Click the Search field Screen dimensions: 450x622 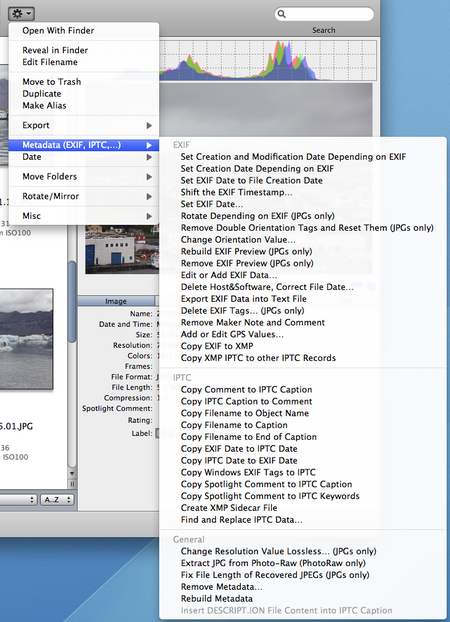pyautogui.click(x=324, y=14)
